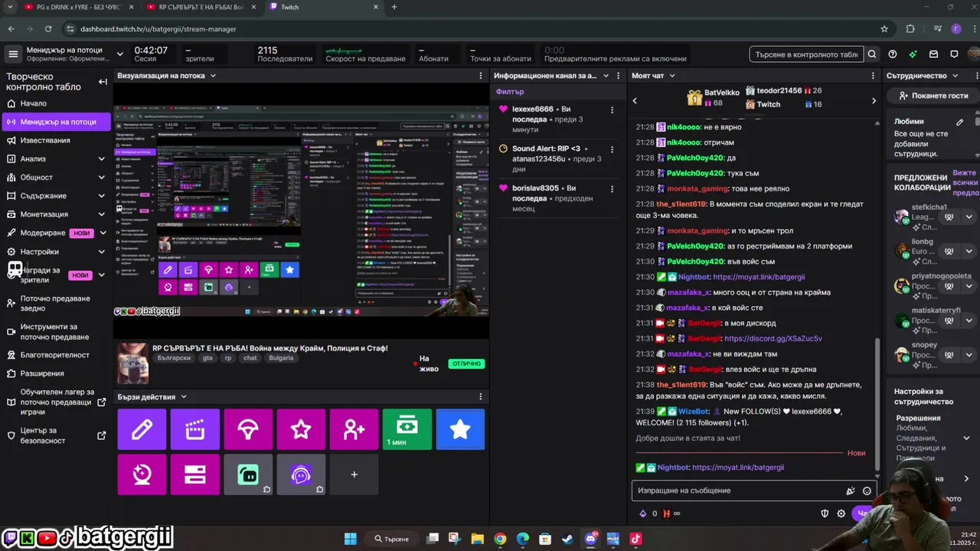Go to previous item in the chat leaderboard
The height and width of the screenshot is (551, 980).
coord(634,100)
